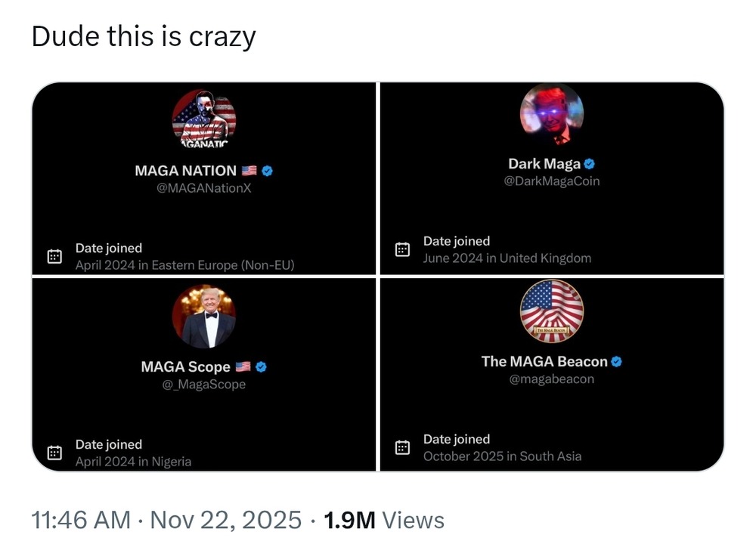
Task: Click Dark Maga verified checkmark
Action: pyautogui.click(x=590, y=164)
